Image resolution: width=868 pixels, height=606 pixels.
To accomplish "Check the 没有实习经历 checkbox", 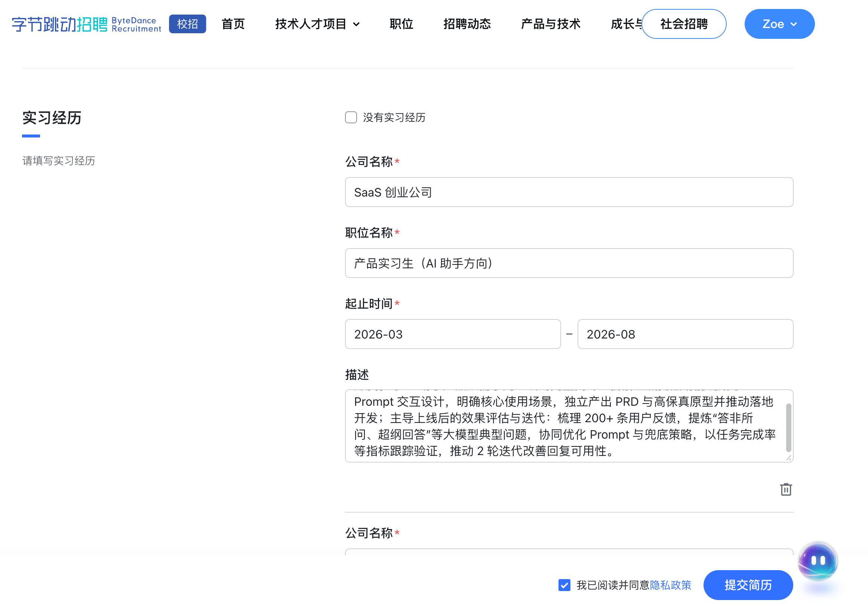I will [351, 117].
